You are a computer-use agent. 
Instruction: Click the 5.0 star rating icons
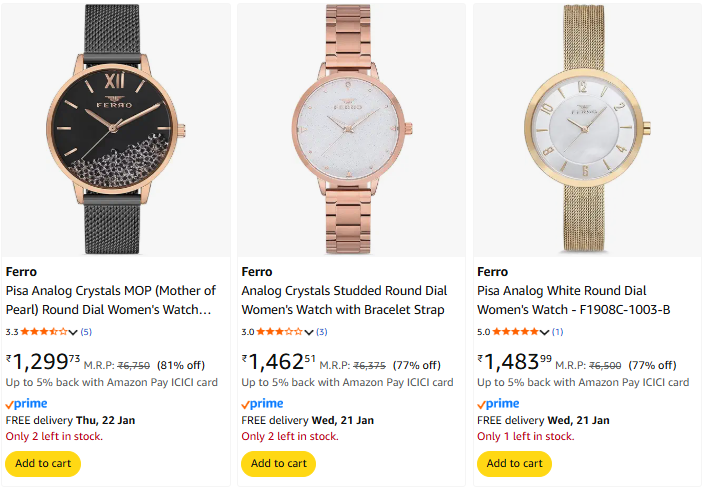[515, 331]
